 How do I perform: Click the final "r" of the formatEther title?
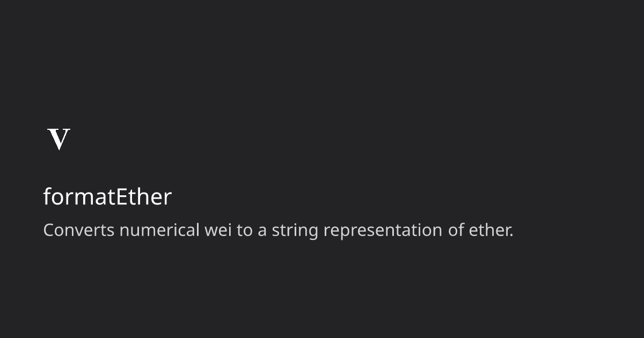(x=168, y=198)
